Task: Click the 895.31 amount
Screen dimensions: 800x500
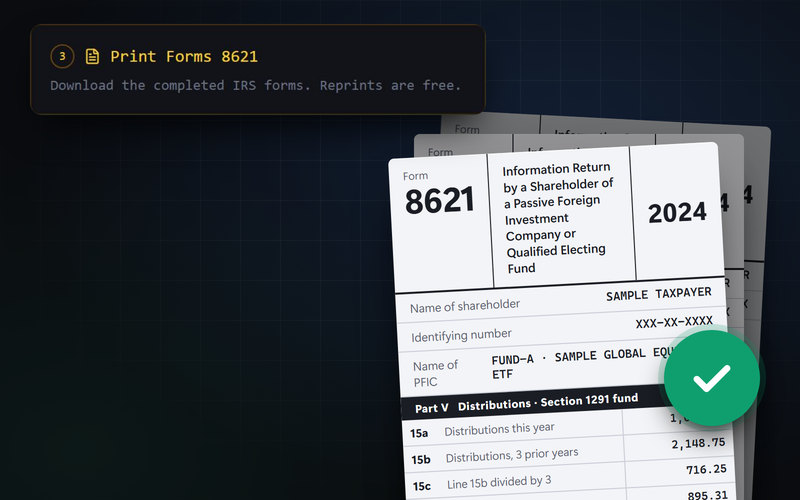Action: click(x=708, y=495)
